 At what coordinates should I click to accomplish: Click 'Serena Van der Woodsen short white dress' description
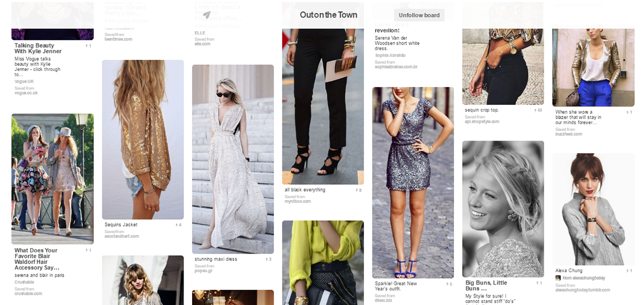pyautogui.click(x=397, y=43)
